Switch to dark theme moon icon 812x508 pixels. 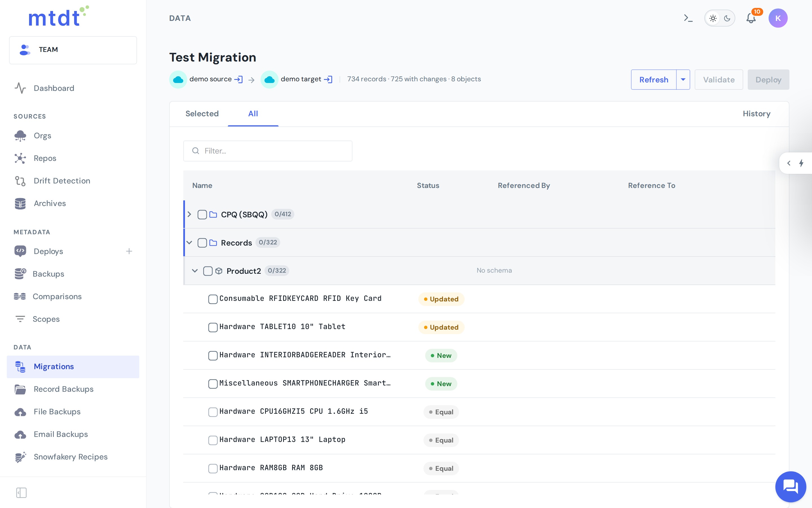(x=727, y=18)
